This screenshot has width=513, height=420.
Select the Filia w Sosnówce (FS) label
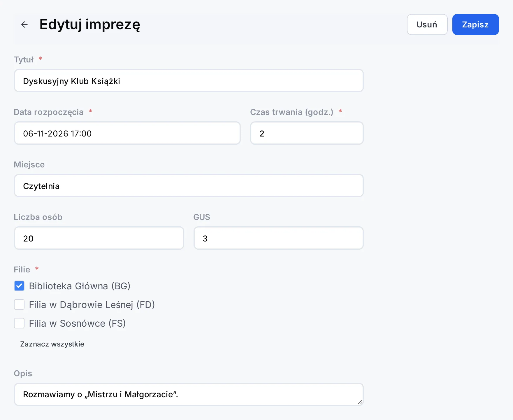(77, 323)
